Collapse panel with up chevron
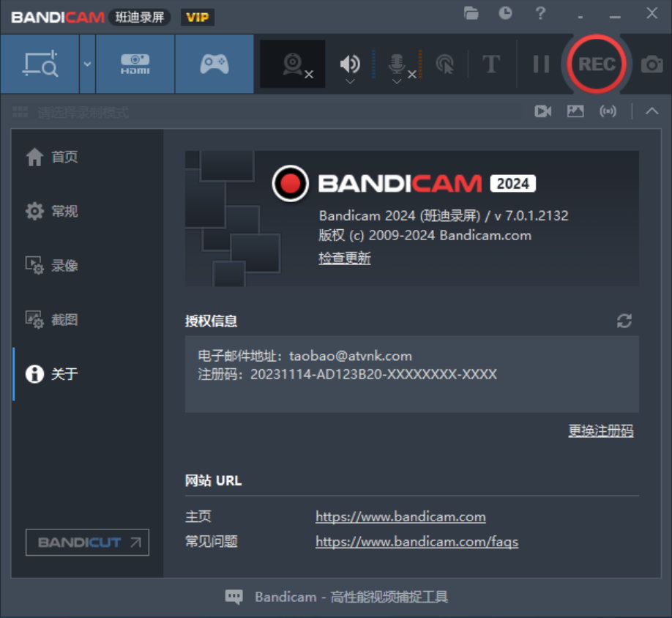 [x=652, y=111]
